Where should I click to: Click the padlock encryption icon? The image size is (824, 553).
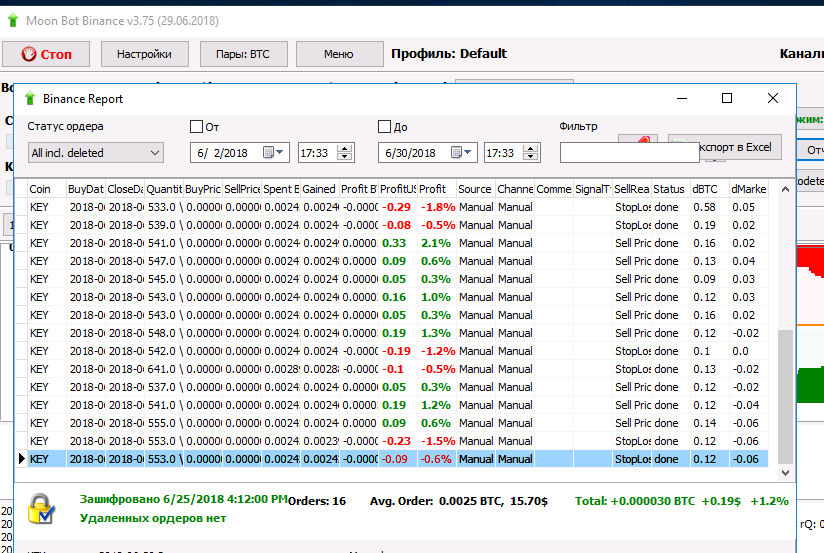[x=41, y=507]
